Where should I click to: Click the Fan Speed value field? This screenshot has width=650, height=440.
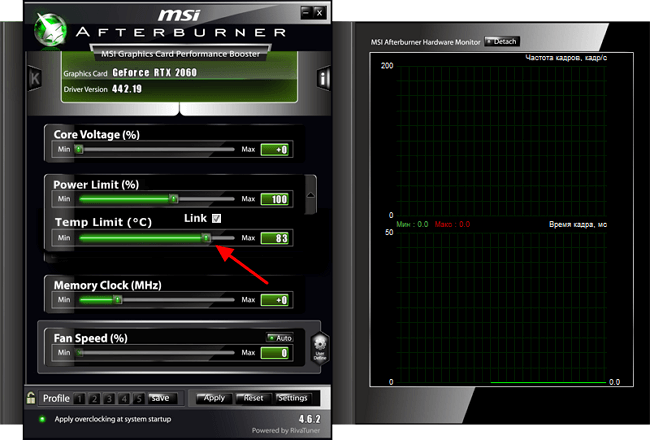(x=274, y=353)
